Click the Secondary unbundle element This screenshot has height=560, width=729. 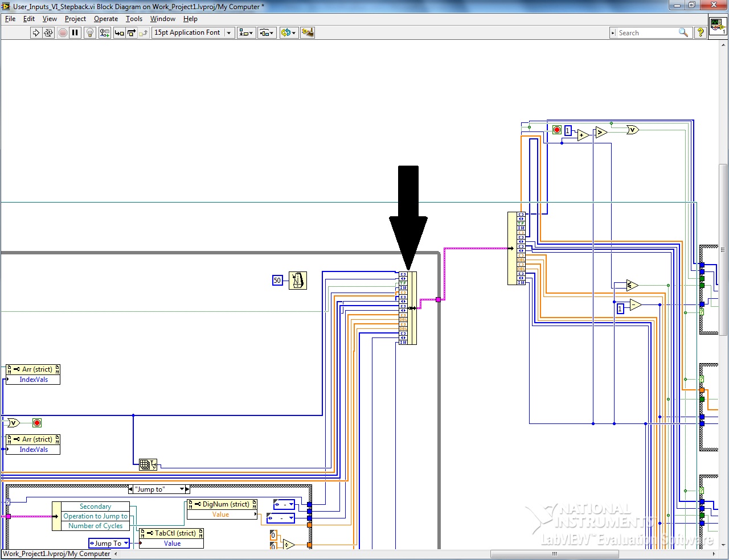coord(95,507)
